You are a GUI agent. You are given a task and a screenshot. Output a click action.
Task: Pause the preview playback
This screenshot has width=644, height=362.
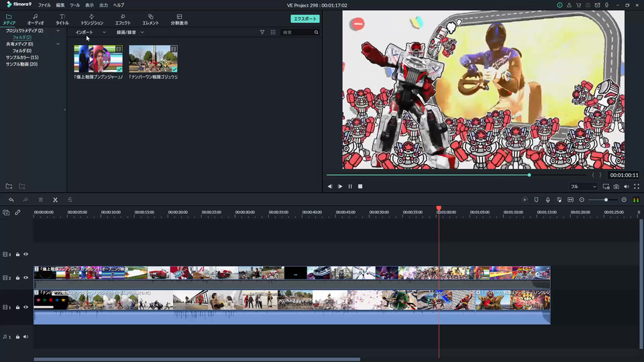point(350,186)
